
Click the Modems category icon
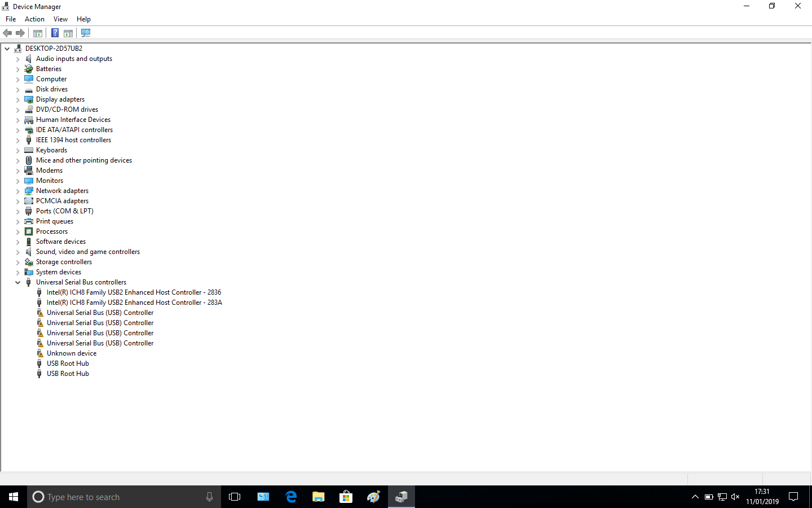click(29, 170)
